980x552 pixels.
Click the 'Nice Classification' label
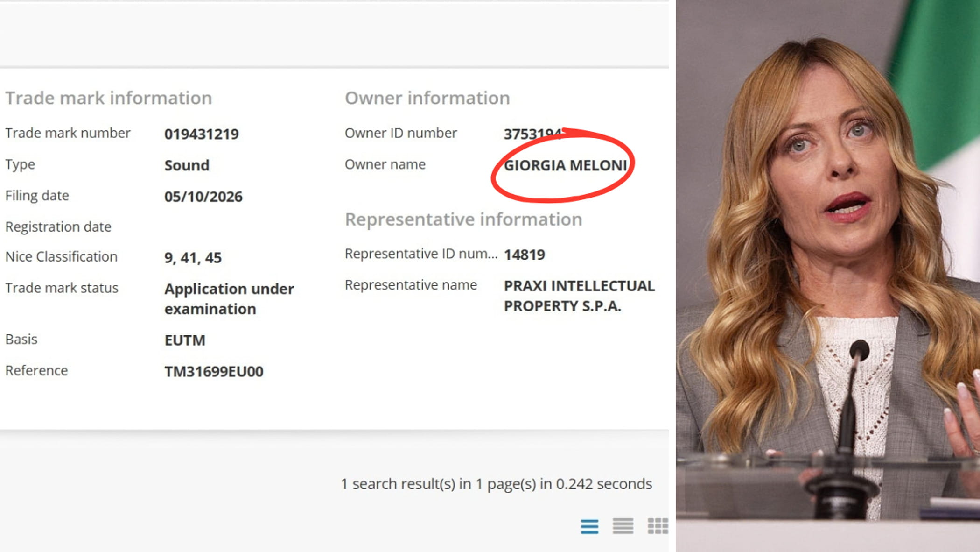(x=61, y=256)
